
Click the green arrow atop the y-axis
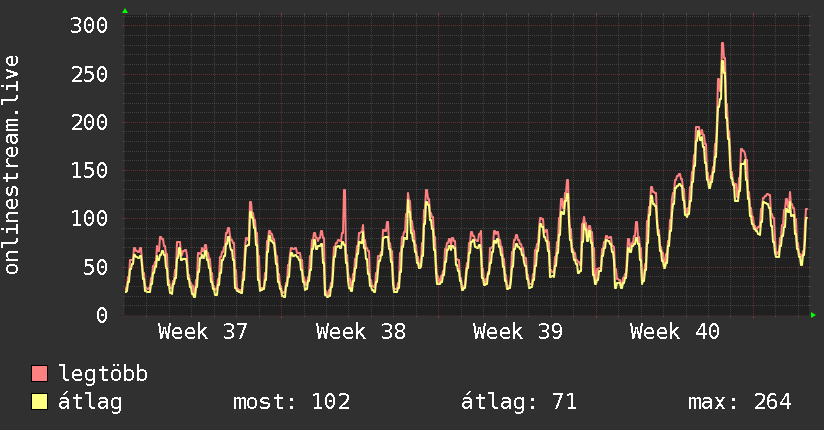(125, 11)
